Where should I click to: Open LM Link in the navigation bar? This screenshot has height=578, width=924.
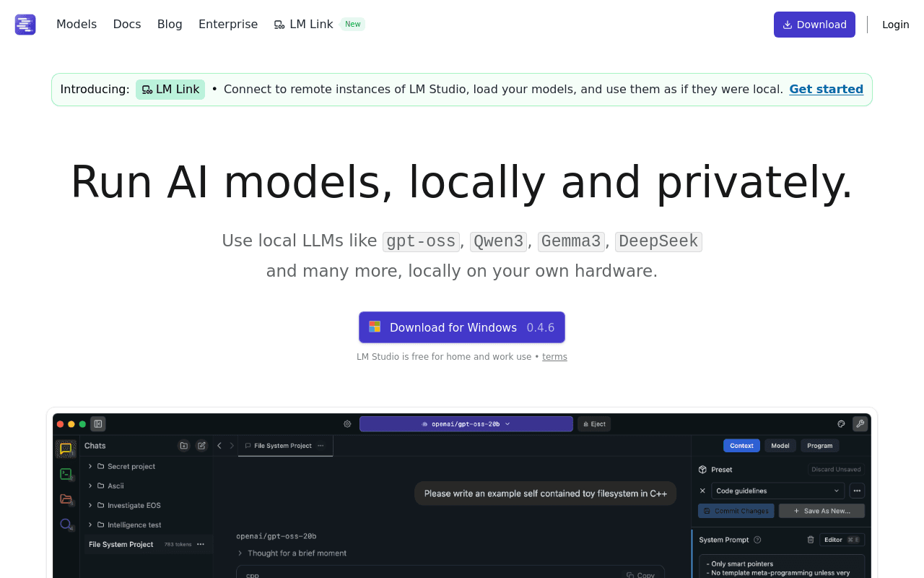[x=303, y=25]
